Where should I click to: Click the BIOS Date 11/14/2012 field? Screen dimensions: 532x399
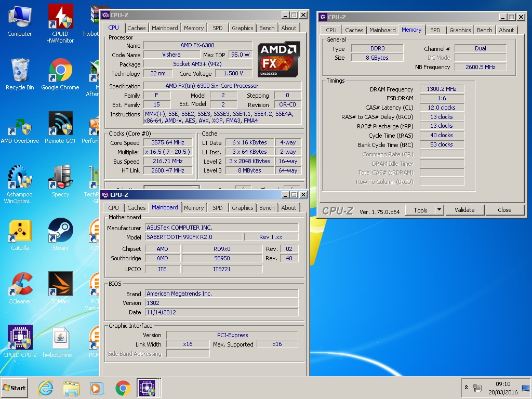(221, 312)
